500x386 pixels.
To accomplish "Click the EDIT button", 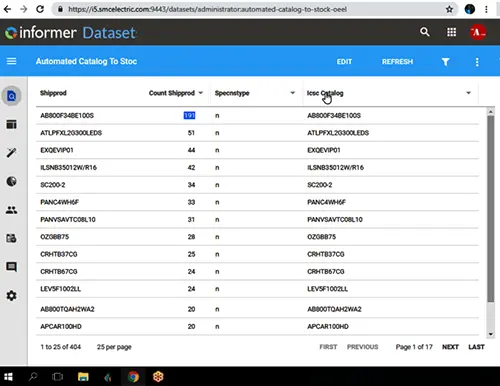I will [344, 62].
